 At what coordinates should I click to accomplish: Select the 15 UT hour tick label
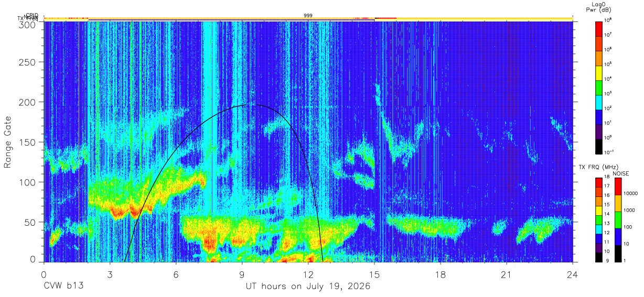click(x=374, y=274)
